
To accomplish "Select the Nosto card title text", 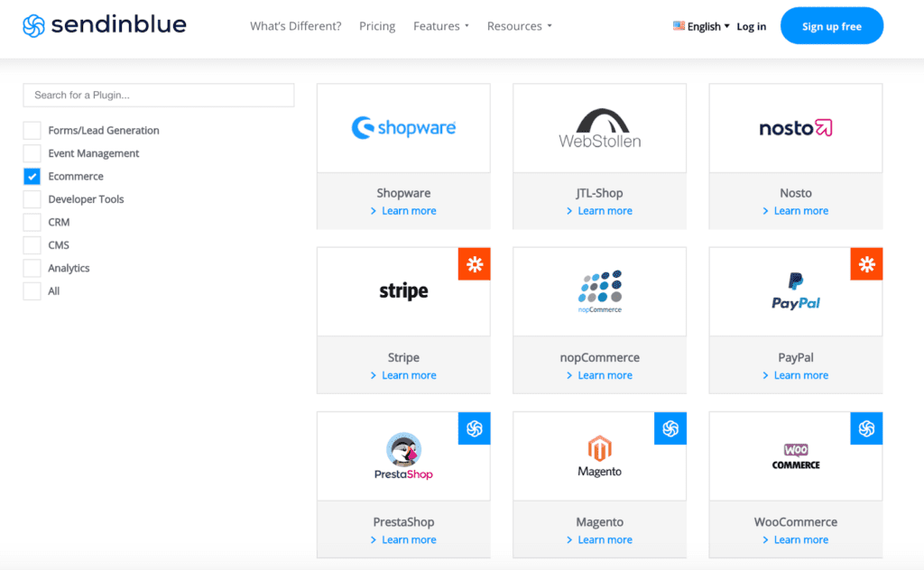I will tap(796, 193).
